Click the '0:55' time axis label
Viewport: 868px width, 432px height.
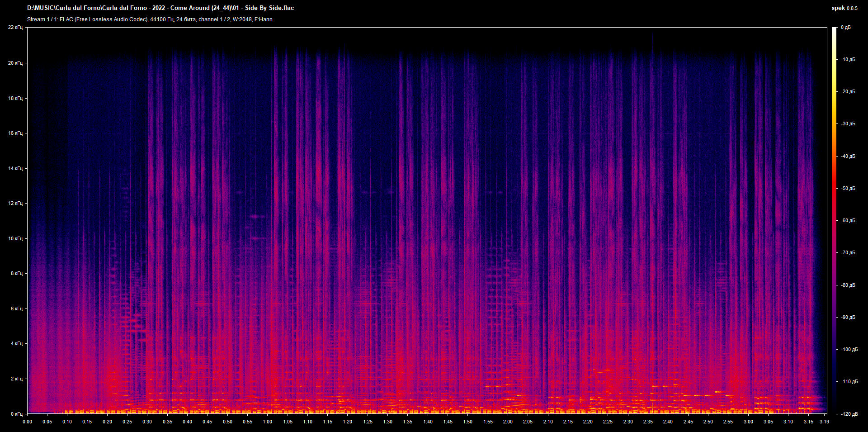click(247, 422)
